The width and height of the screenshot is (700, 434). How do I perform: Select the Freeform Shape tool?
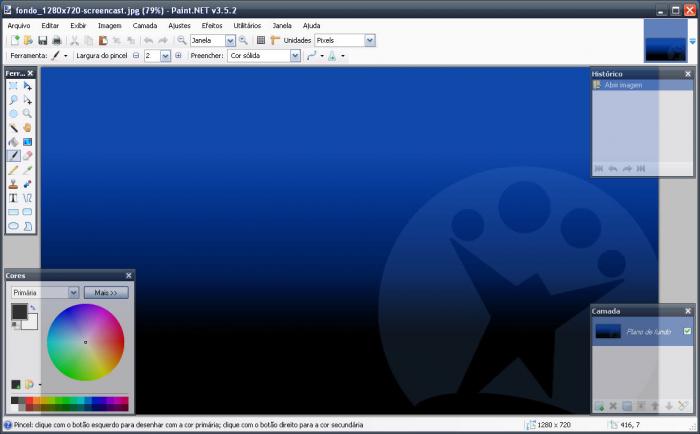[28, 226]
